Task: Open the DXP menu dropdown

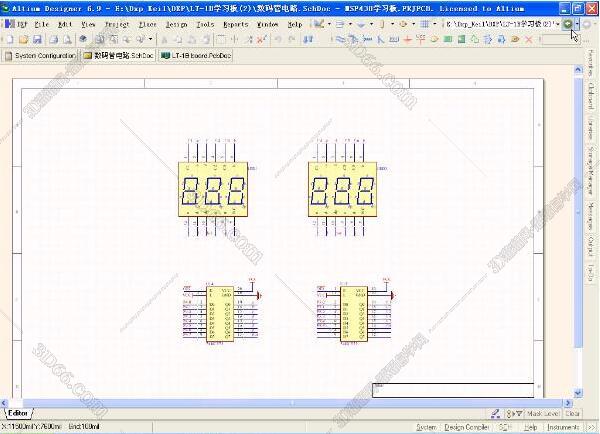Action: tap(19, 23)
